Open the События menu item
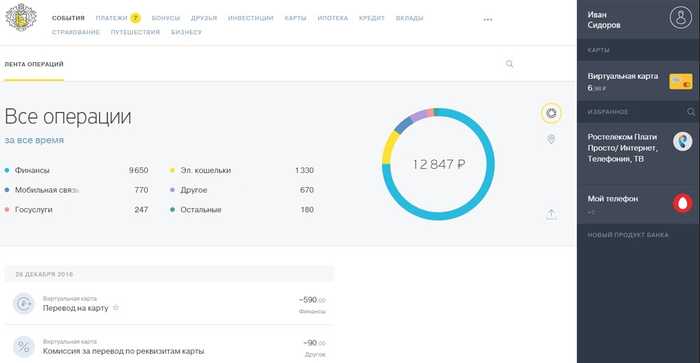This screenshot has height=363, width=700. [x=68, y=18]
